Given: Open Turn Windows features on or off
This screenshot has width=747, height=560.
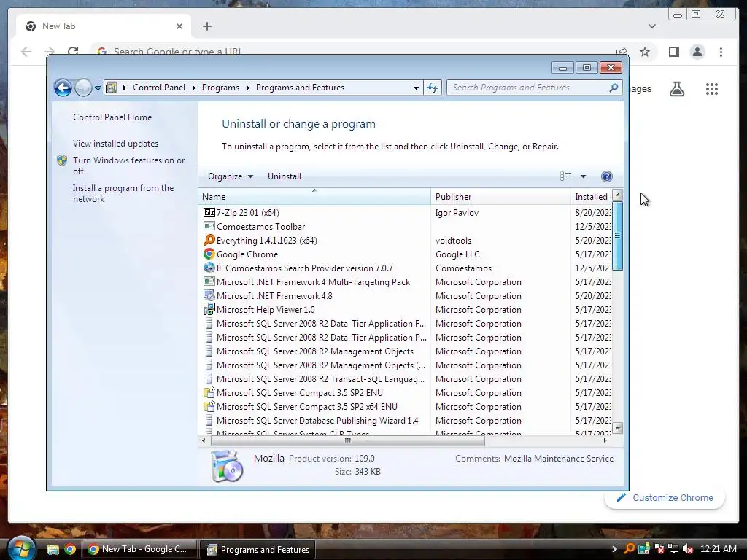Looking at the screenshot, I should point(128,166).
